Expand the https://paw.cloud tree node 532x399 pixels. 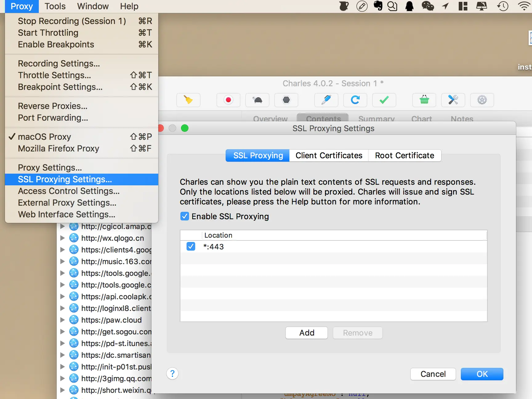click(62, 320)
